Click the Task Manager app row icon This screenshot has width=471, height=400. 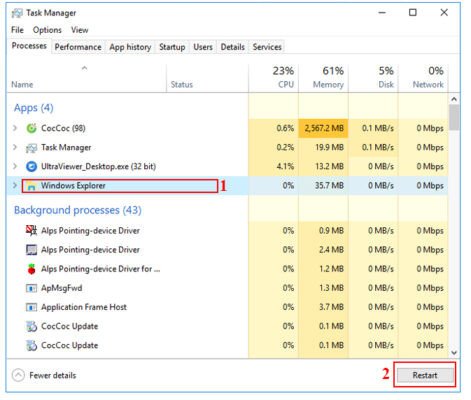(31, 148)
